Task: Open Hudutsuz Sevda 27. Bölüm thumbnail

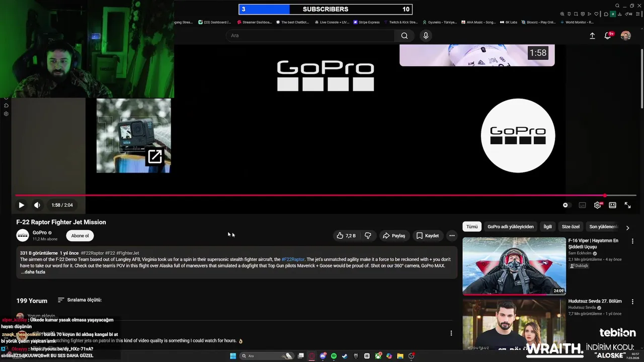Action: (514, 325)
